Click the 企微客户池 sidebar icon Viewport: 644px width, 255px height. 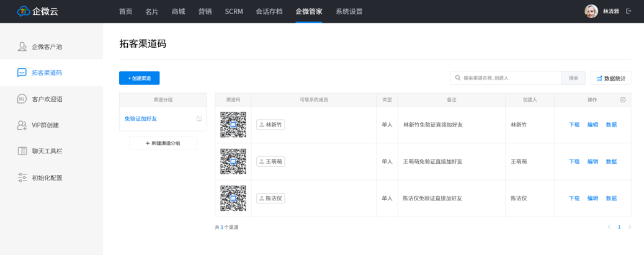[x=22, y=47]
